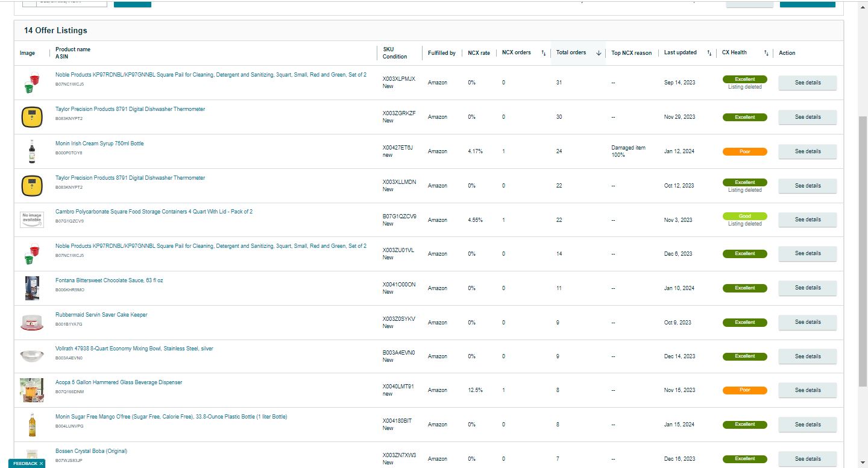Click the 'NCX rate' column header

[479, 53]
